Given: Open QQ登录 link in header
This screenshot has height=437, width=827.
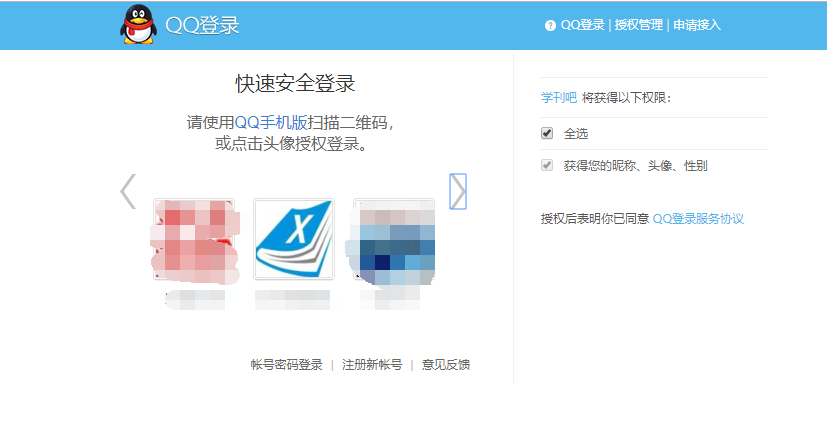Looking at the screenshot, I should click(x=582, y=25).
